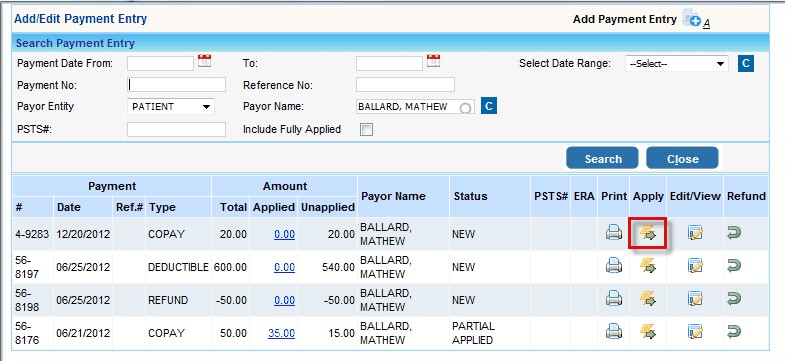This screenshot has width=785, height=361.
Task: Click the Search button
Action: [x=602, y=158]
